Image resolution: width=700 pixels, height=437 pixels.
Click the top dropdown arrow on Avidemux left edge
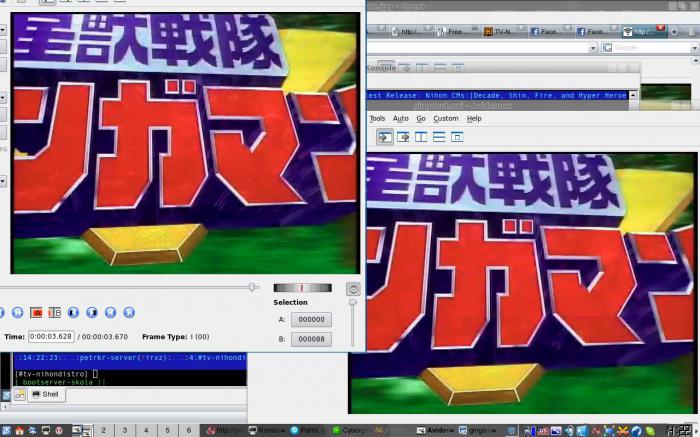(x=2, y=30)
